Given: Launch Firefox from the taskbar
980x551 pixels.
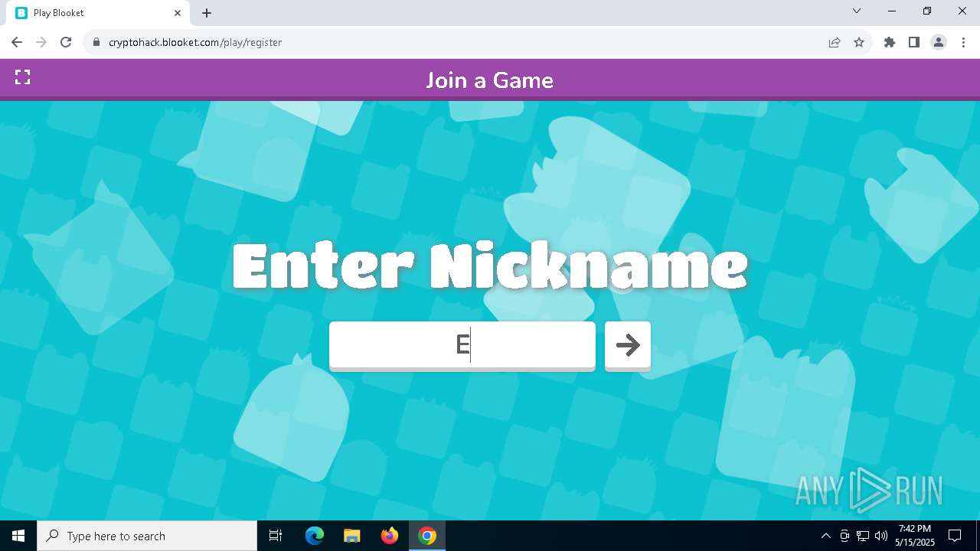Looking at the screenshot, I should point(390,536).
